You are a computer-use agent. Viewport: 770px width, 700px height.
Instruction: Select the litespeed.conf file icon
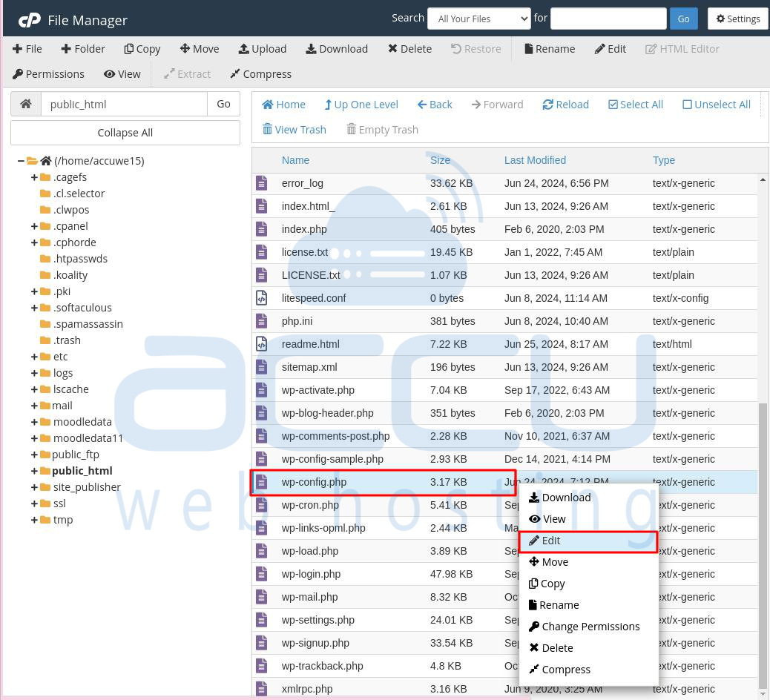(x=262, y=298)
